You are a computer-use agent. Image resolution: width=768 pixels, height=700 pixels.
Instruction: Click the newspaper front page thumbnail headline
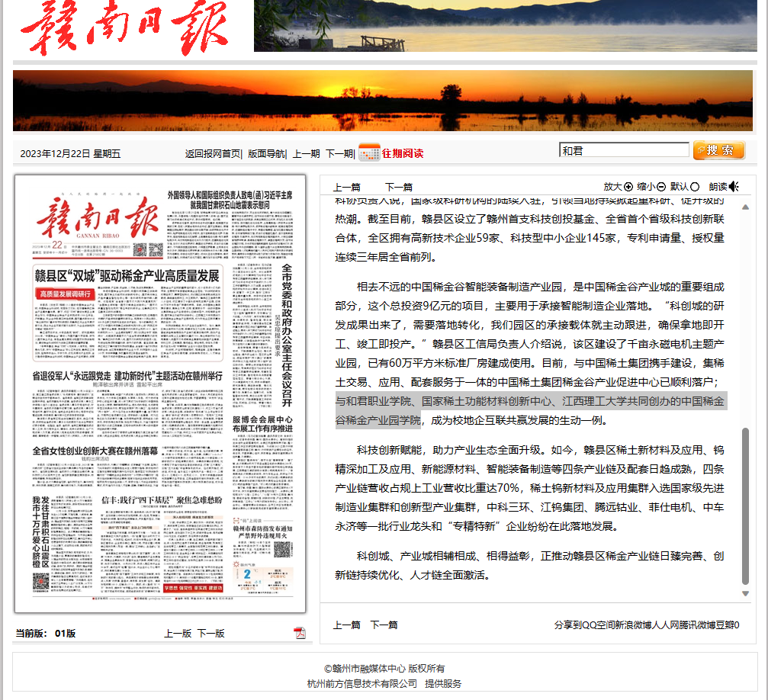click(x=127, y=275)
